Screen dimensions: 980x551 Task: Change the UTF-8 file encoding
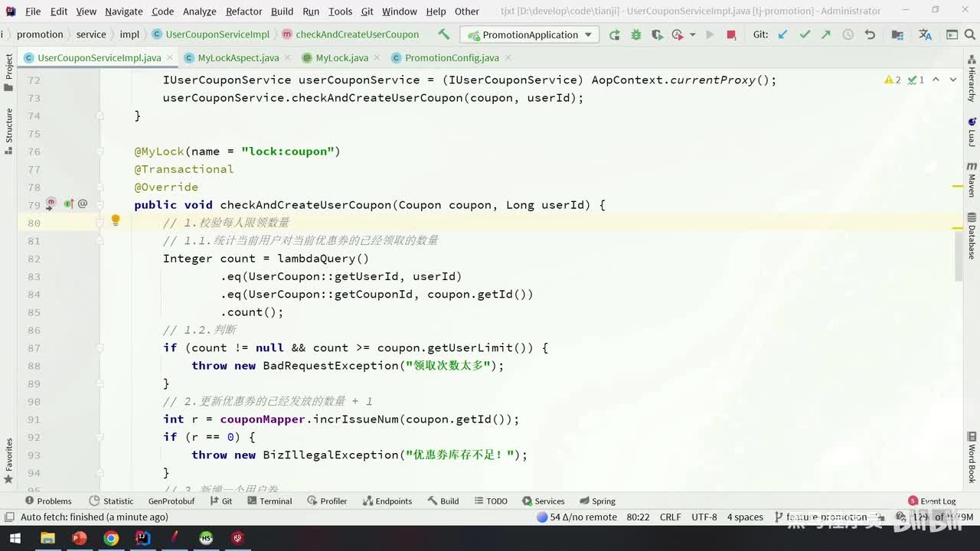tap(704, 517)
